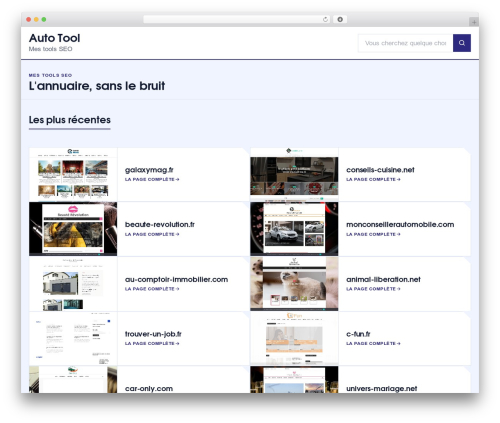Open the Auto Tool site title

pos(54,38)
